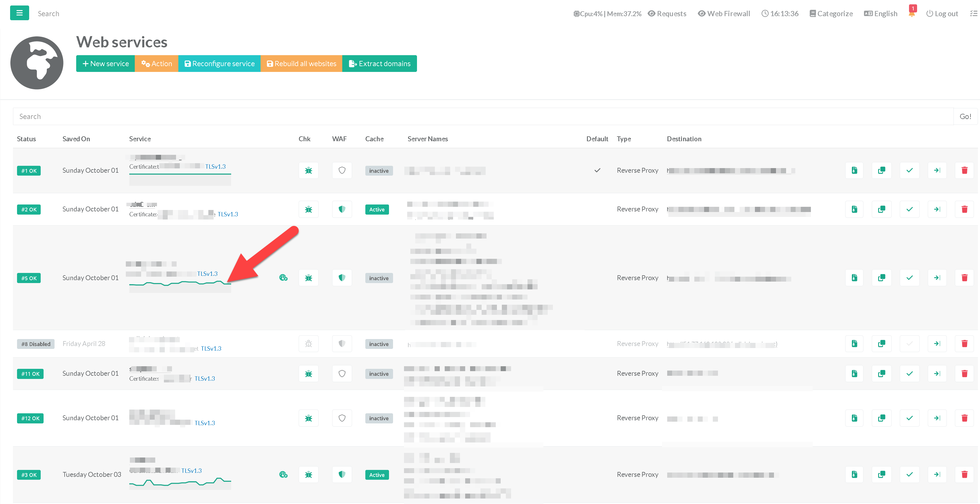
Task: Click the New service button
Action: tap(105, 64)
